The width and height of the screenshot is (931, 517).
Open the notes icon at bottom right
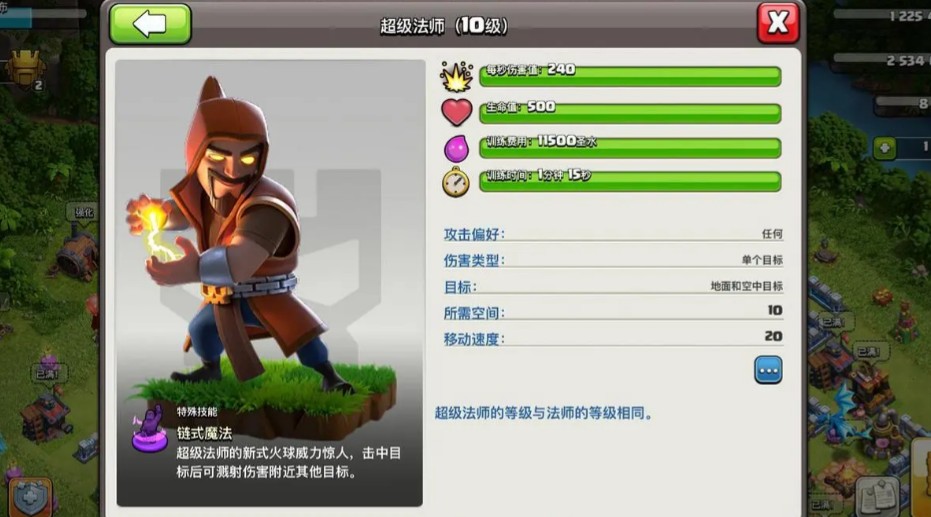[x=878, y=497]
